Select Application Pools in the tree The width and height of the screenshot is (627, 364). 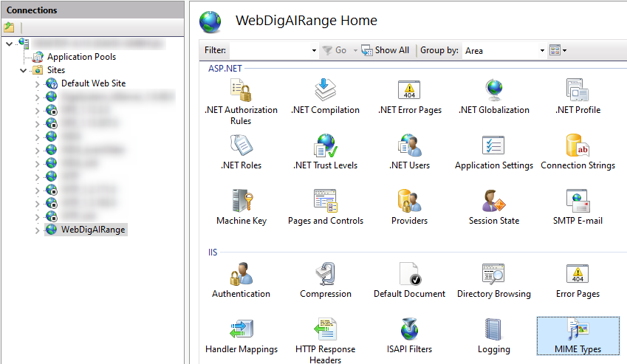click(x=81, y=57)
